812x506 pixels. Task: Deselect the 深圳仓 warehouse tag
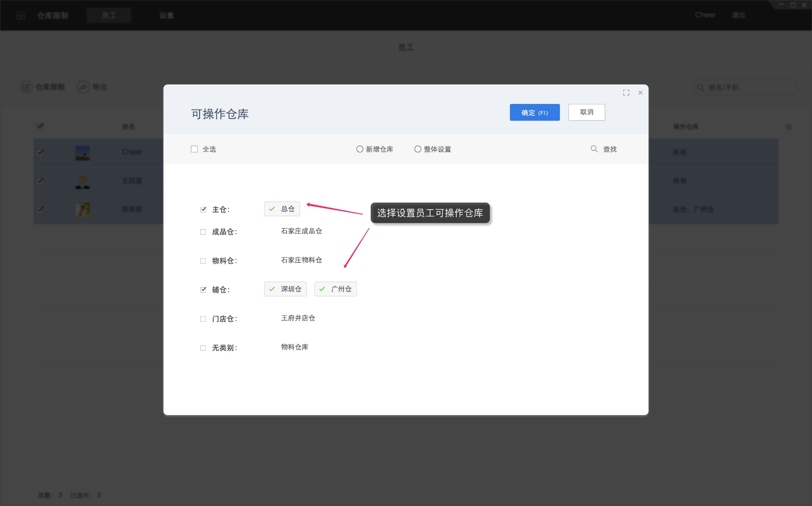[285, 289]
